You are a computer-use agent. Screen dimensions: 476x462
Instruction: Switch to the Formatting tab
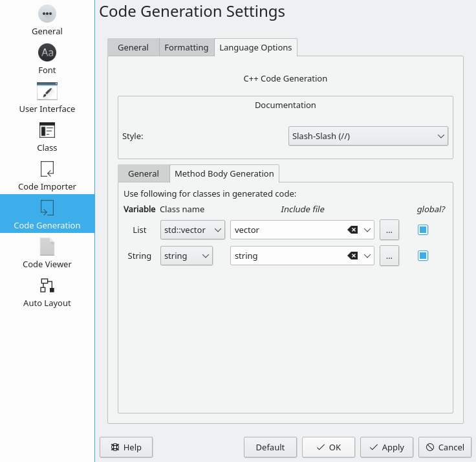point(186,47)
